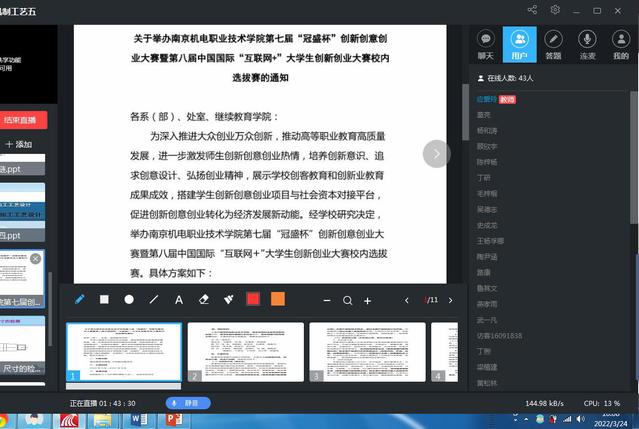Viewport: 639px width, 429px height.
Task: Select the straight line tool
Action: (154, 300)
